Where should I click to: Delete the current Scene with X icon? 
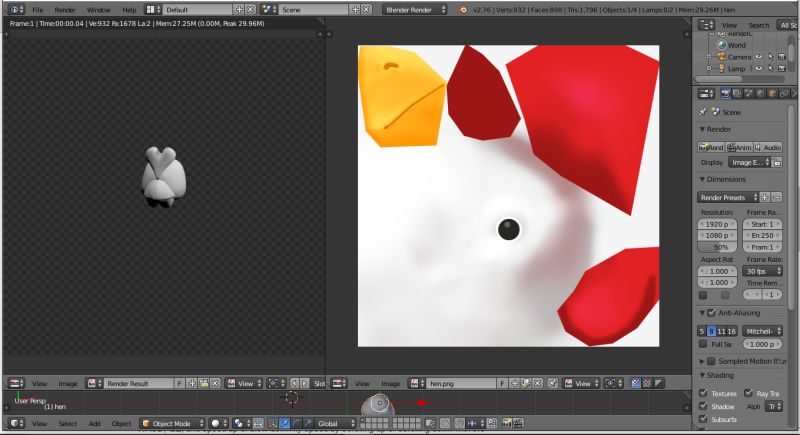(366, 10)
